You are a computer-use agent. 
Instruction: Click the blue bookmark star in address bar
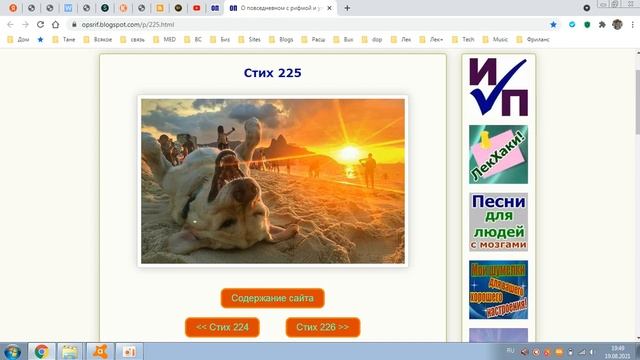pyautogui.click(x=553, y=24)
